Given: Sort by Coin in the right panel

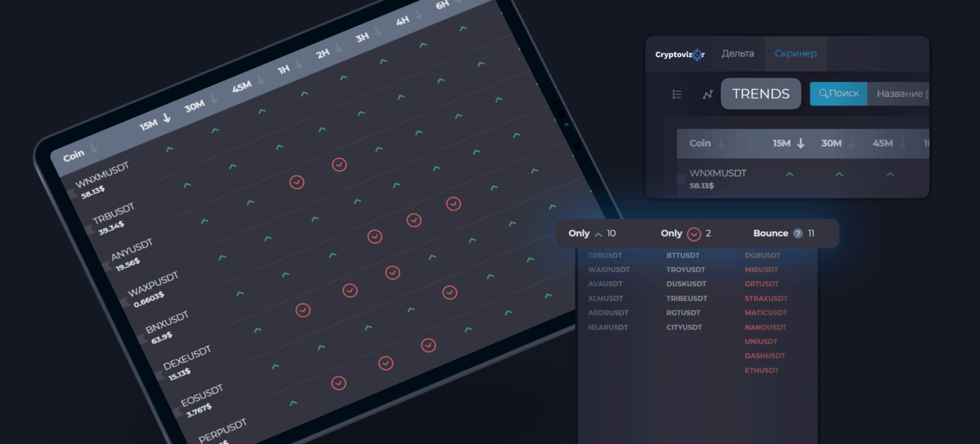Looking at the screenshot, I should [x=707, y=143].
